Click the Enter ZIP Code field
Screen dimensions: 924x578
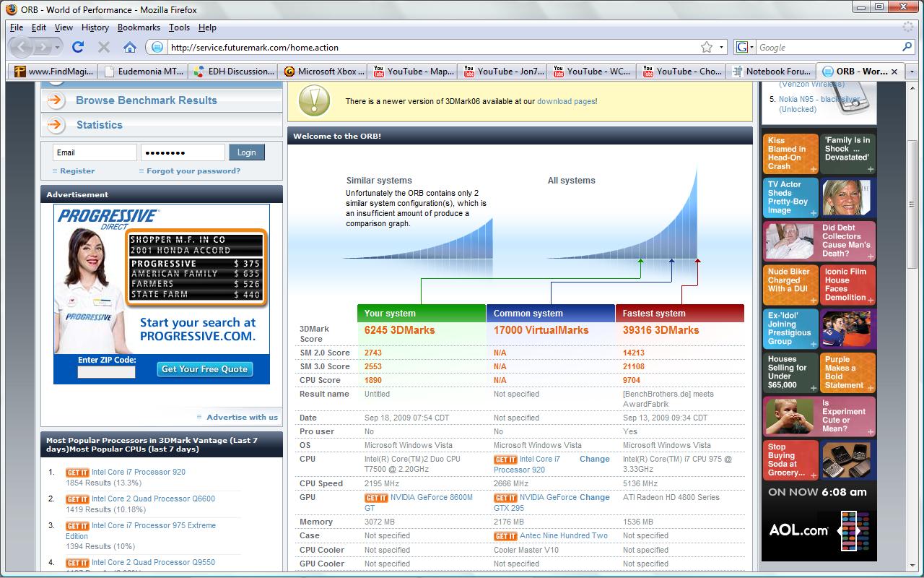click(x=106, y=372)
